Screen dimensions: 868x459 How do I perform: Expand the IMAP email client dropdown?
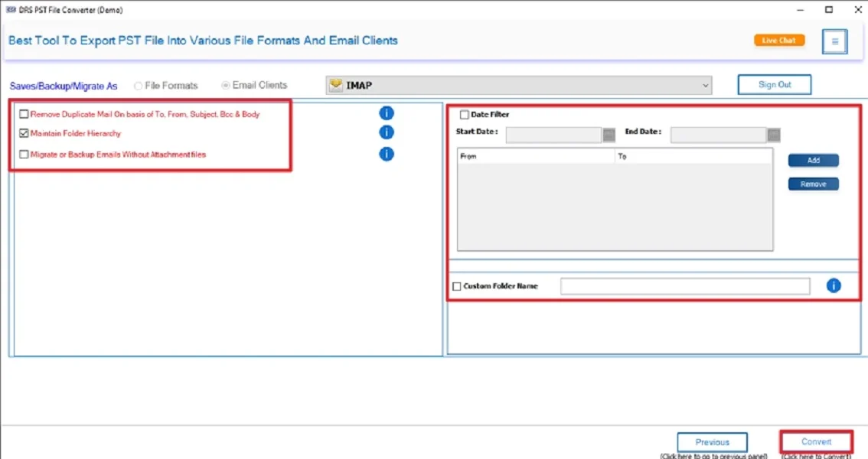point(705,85)
